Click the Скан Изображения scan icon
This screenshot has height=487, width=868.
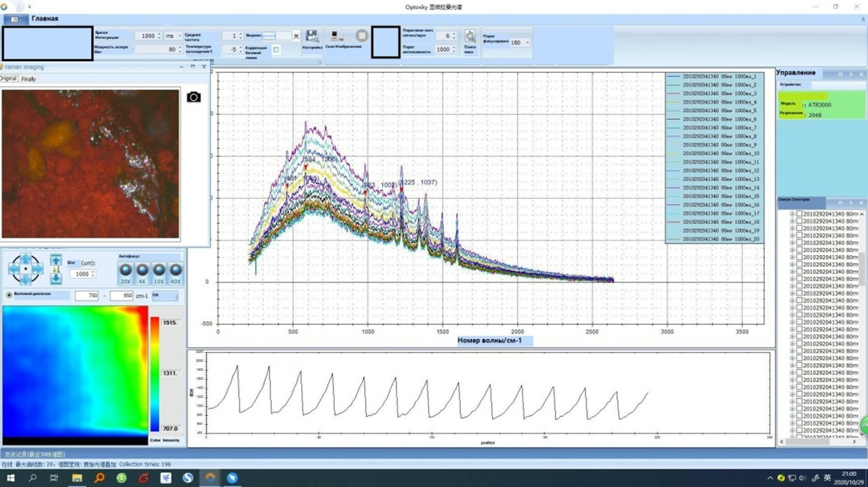pos(337,36)
